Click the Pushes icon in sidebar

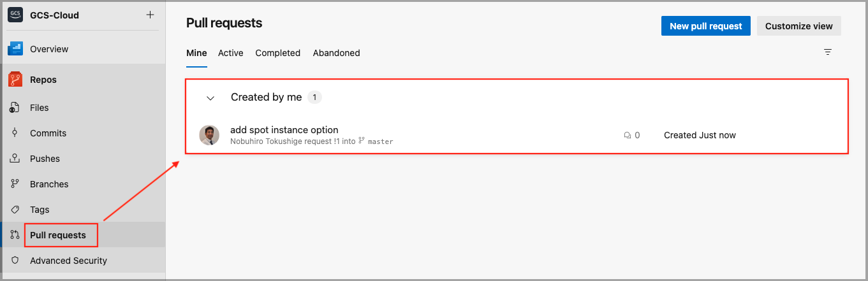pos(15,159)
